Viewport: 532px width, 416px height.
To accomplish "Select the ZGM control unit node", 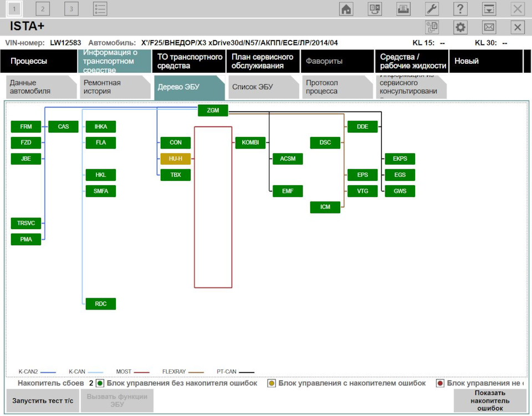I will click(213, 110).
